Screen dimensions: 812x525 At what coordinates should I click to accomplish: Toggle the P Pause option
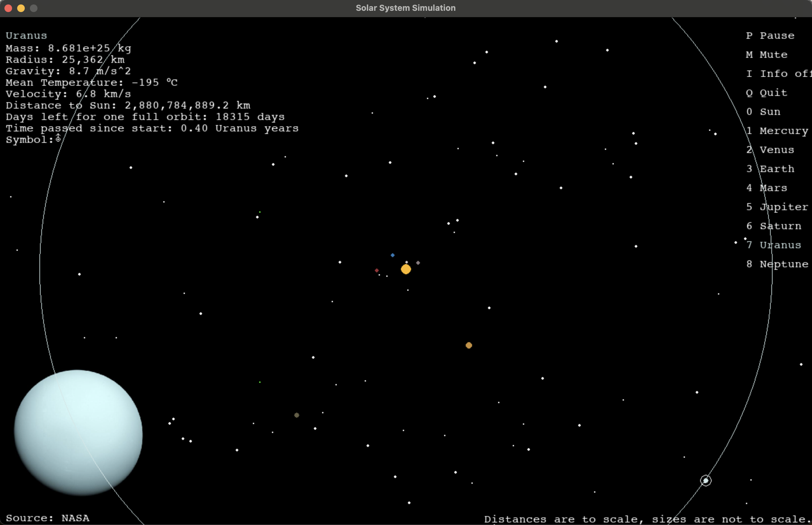(x=770, y=36)
